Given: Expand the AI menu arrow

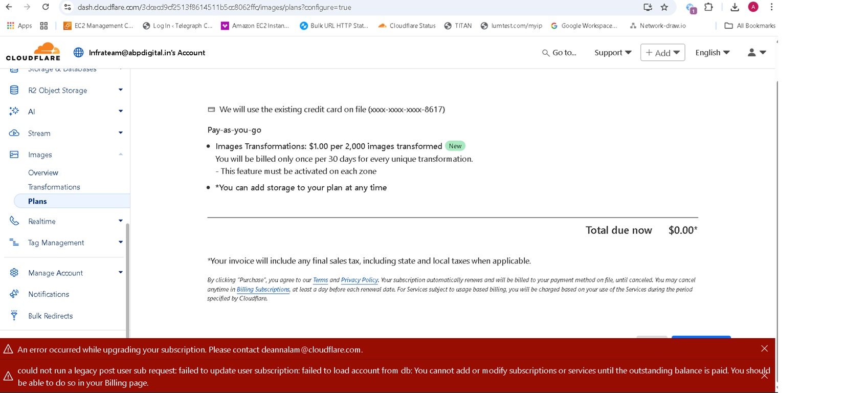Looking at the screenshot, I should (x=121, y=111).
